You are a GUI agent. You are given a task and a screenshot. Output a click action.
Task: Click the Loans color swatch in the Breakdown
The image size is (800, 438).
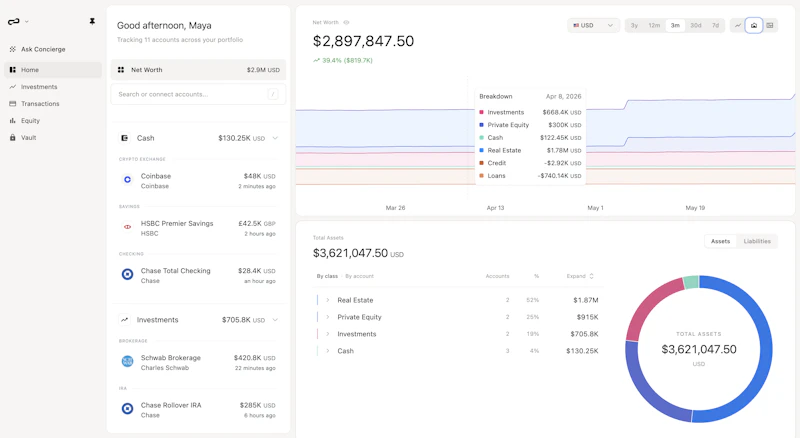[x=481, y=176]
